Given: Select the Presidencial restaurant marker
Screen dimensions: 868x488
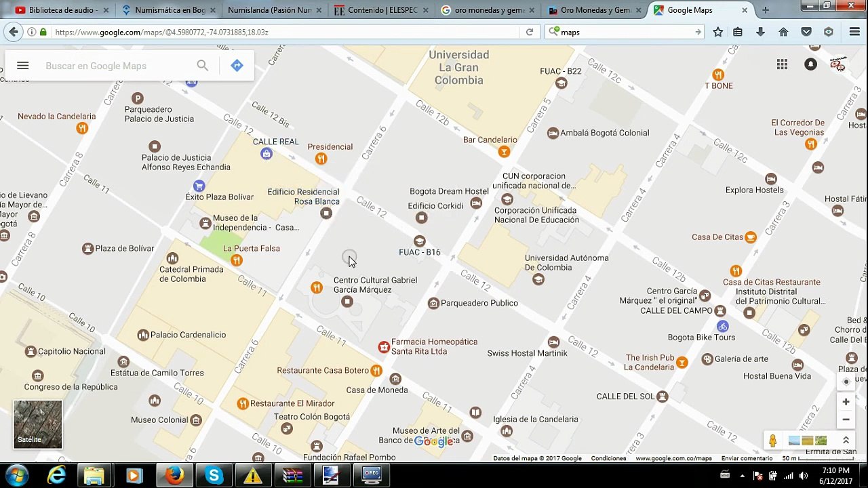Looking at the screenshot, I should tap(321, 159).
